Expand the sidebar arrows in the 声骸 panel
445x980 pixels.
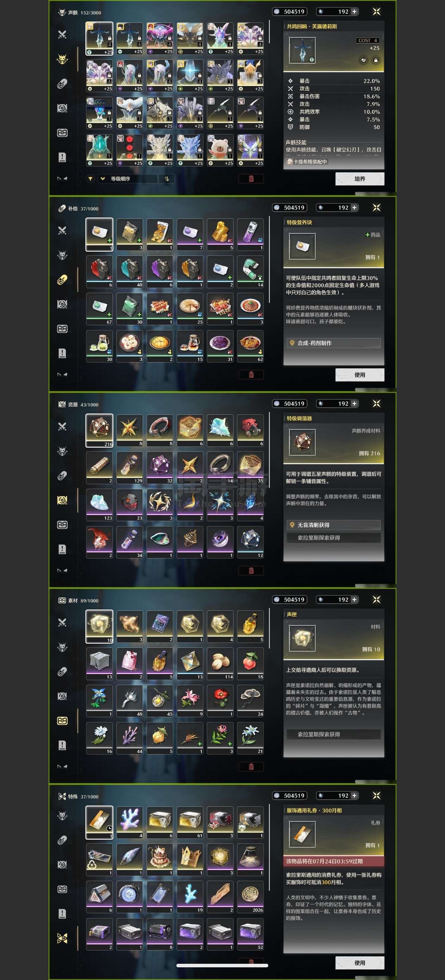(62, 178)
